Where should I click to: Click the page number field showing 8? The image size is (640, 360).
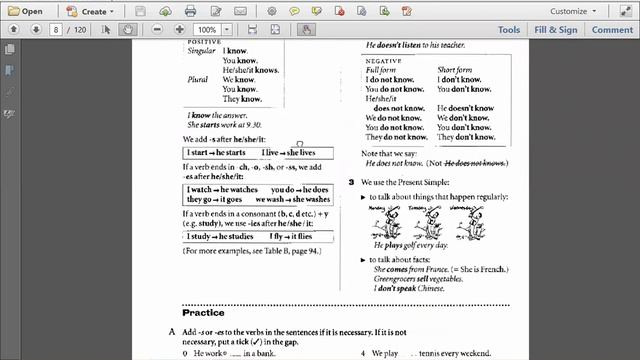click(x=56, y=30)
